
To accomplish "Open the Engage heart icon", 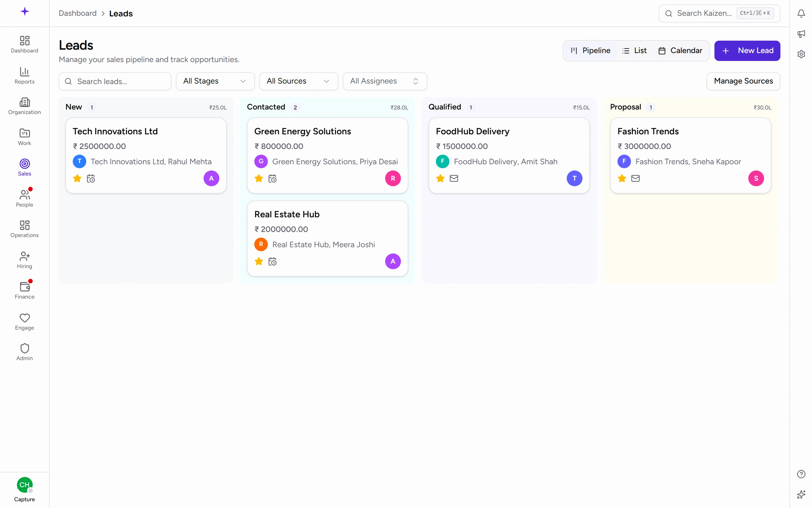I will point(25,317).
